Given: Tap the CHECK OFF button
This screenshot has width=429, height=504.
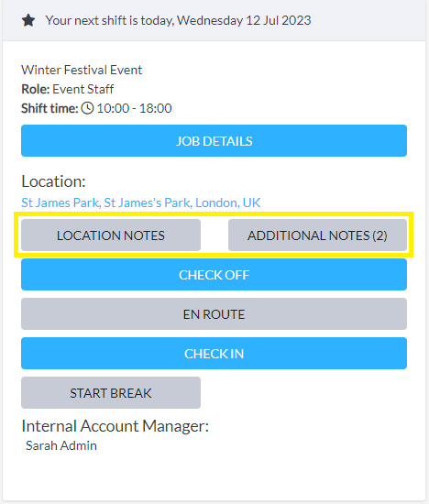Looking at the screenshot, I should (214, 275).
